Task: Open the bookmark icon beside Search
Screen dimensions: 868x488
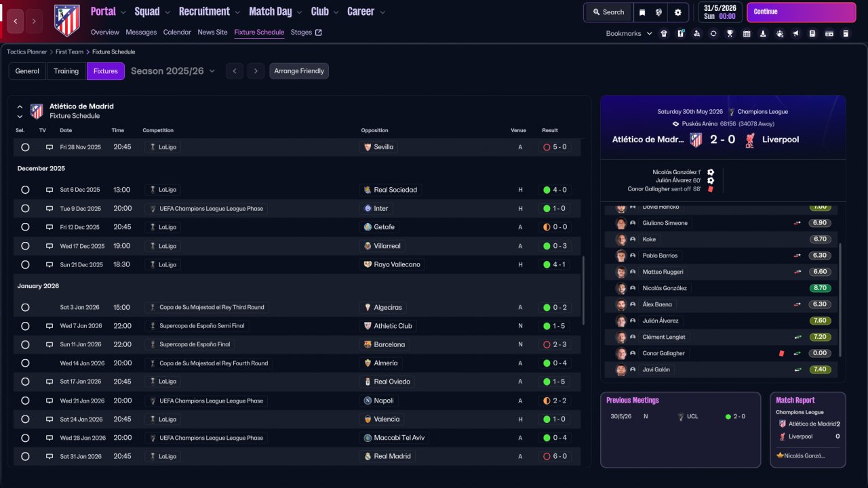Action: pyautogui.click(x=642, y=12)
